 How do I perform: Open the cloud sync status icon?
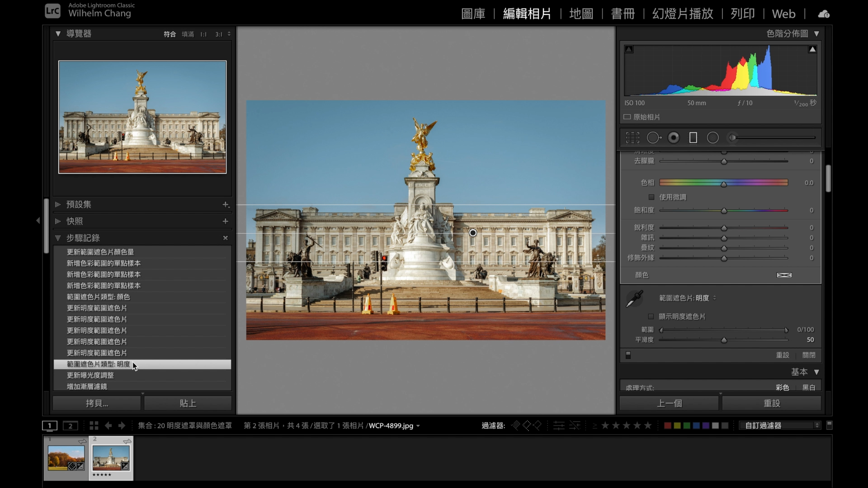pos(824,14)
